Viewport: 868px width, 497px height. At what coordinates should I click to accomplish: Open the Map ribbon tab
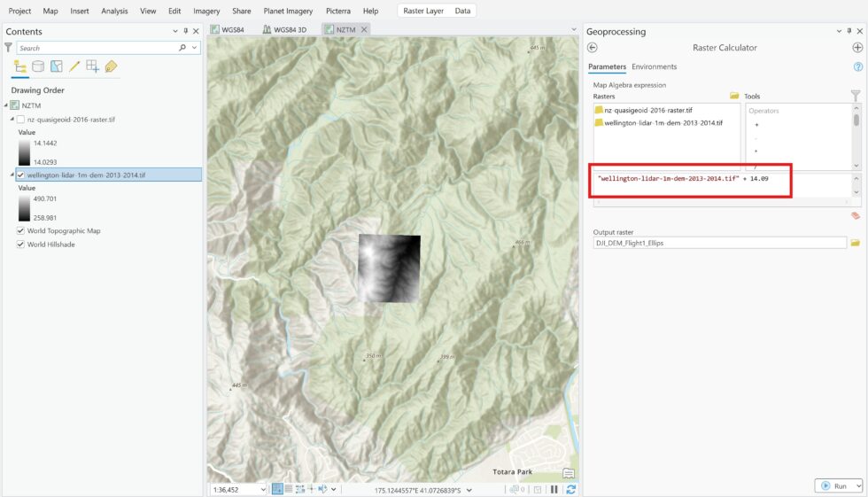50,11
